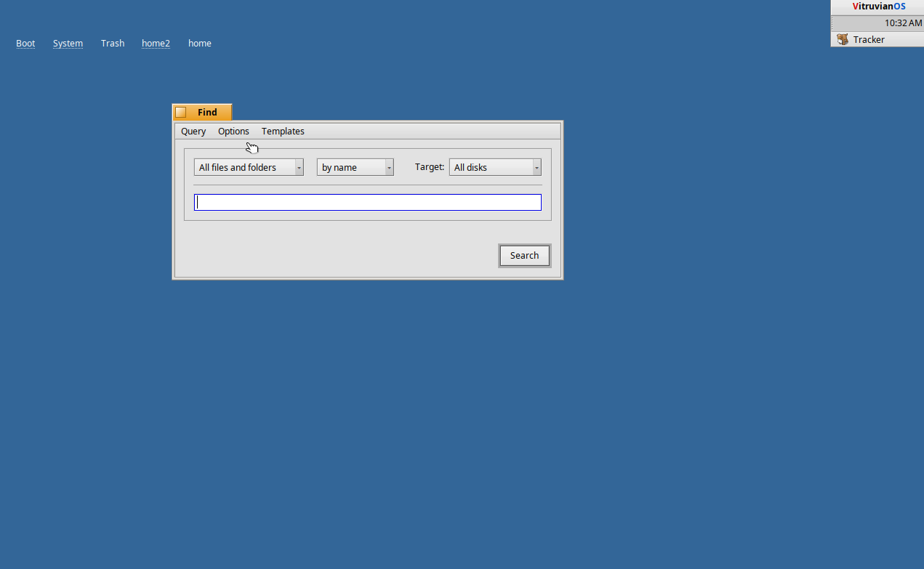Focus the search text input field
This screenshot has width=924, height=569.
pyautogui.click(x=368, y=203)
